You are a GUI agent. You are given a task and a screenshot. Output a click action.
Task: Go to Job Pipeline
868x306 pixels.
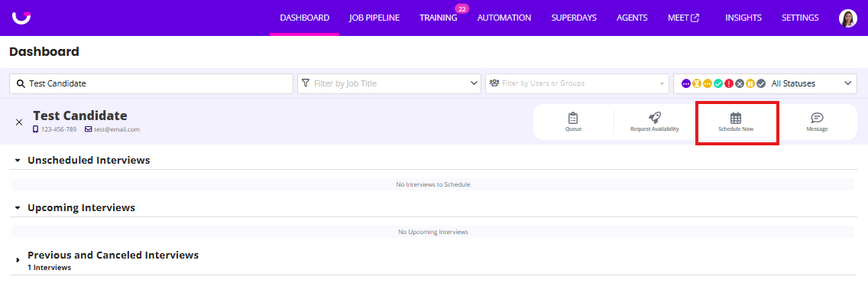(x=374, y=18)
